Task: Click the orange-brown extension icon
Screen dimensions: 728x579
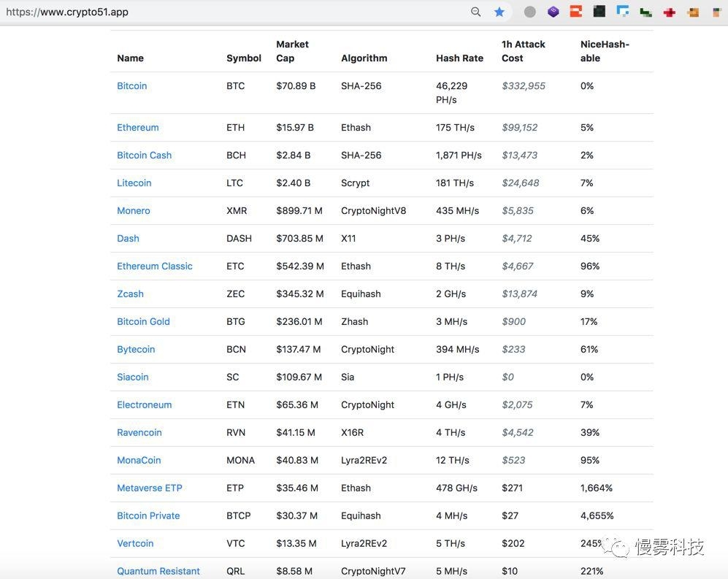Action: point(693,12)
